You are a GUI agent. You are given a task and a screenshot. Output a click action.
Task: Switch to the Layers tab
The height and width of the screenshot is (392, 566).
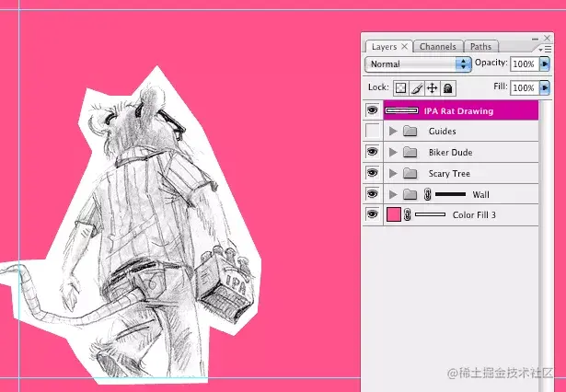pyautogui.click(x=384, y=47)
